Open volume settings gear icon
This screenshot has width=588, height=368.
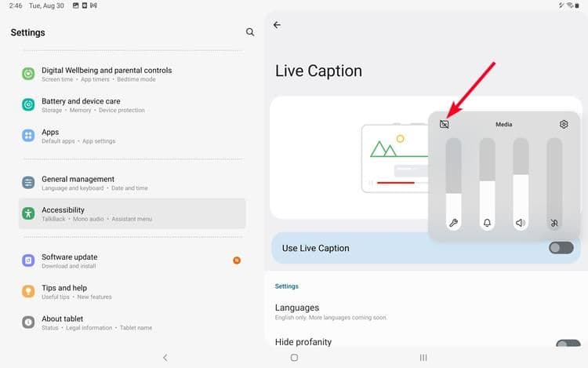[564, 124]
